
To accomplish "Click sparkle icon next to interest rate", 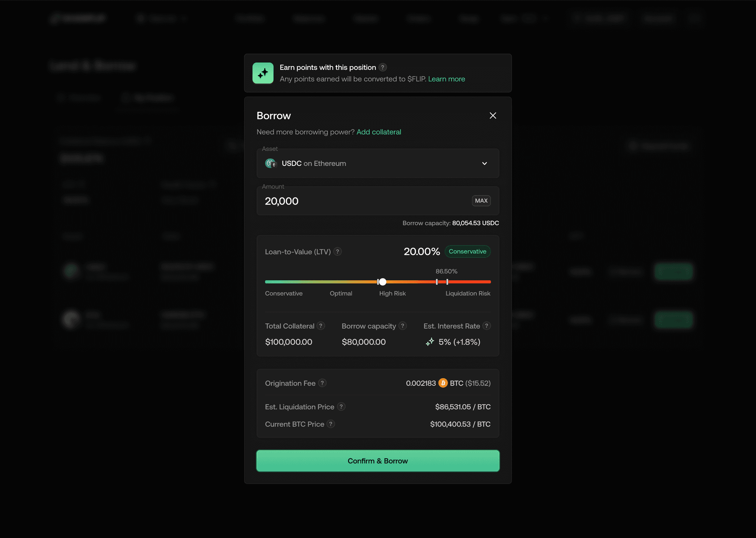I will coord(430,342).
